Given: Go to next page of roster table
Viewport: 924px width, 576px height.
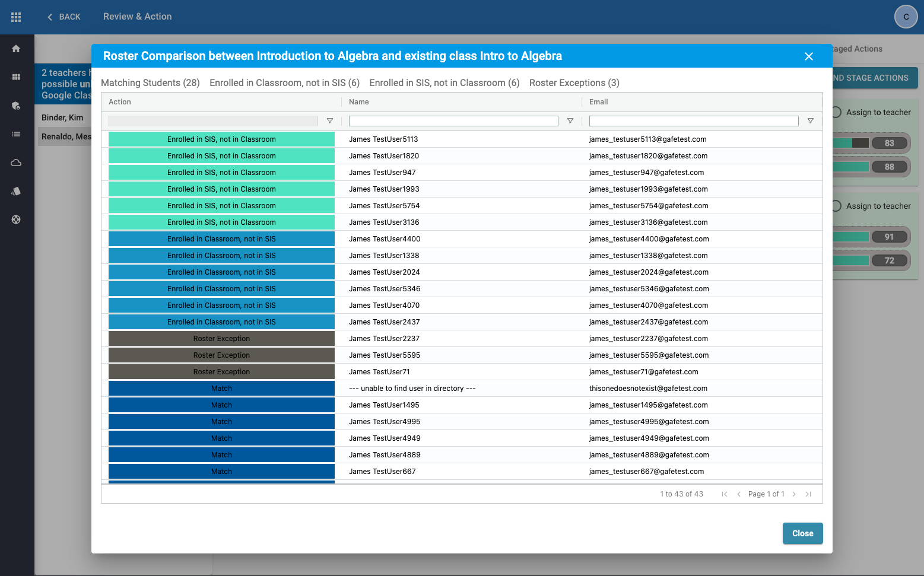Looking at the screenshot, I should pos(794,494).
